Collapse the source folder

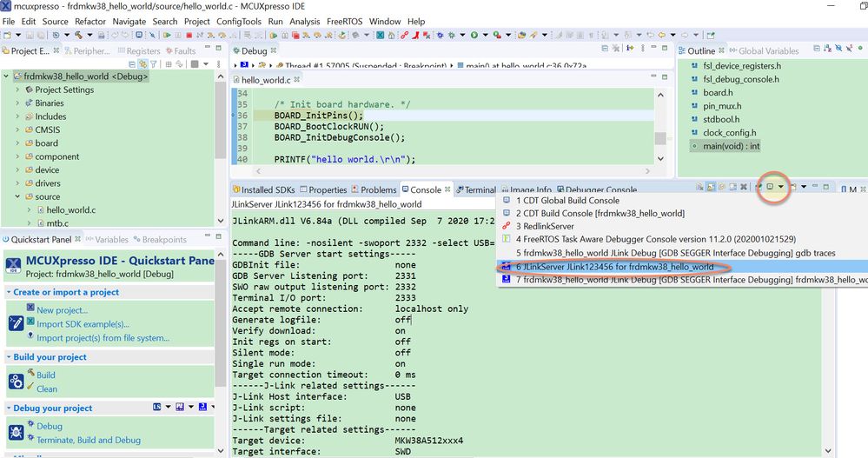(17, 196)
